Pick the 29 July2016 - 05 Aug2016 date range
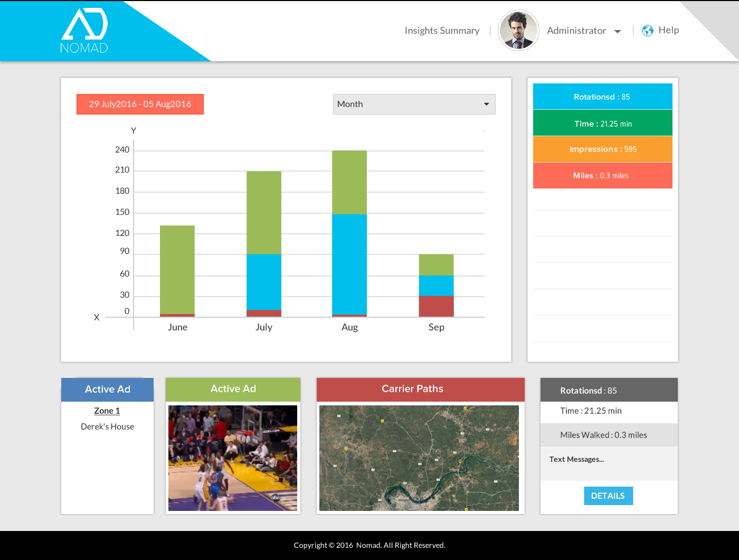 [x=140, y=104]
